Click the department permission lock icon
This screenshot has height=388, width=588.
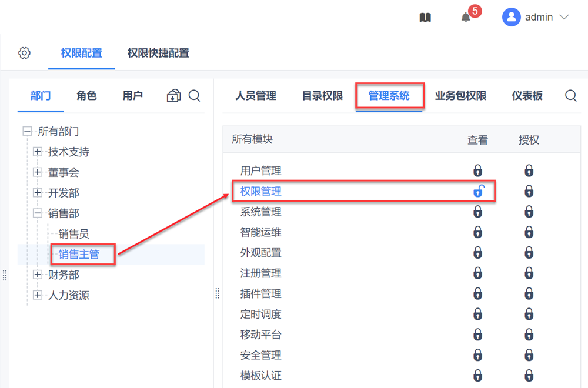[173, 96]
